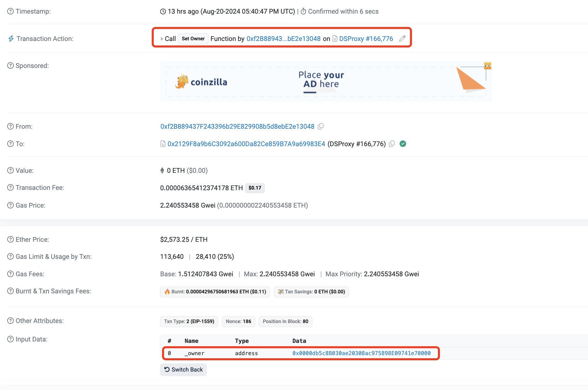The height and width of the screenshot is (390, 588).
Task: Click the Set Owner function badge
Action: pos(193,39)
